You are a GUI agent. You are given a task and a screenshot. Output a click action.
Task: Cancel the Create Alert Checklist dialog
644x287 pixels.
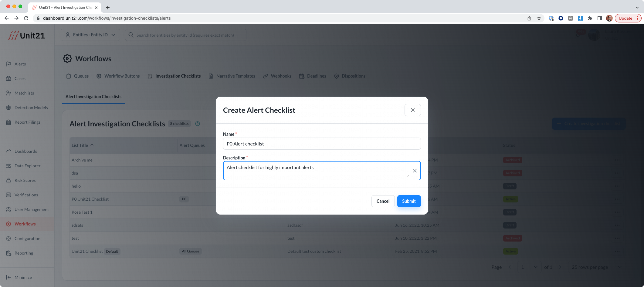[x=383, y=201]
